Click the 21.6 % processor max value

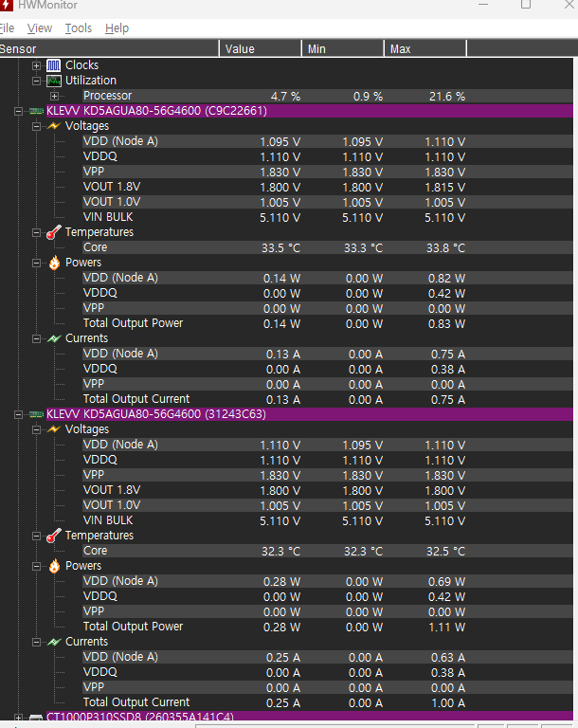coord(446,97)
